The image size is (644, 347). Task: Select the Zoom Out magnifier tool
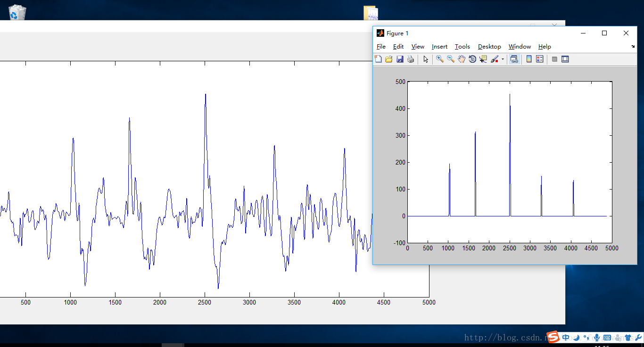[x=451, y=59]
